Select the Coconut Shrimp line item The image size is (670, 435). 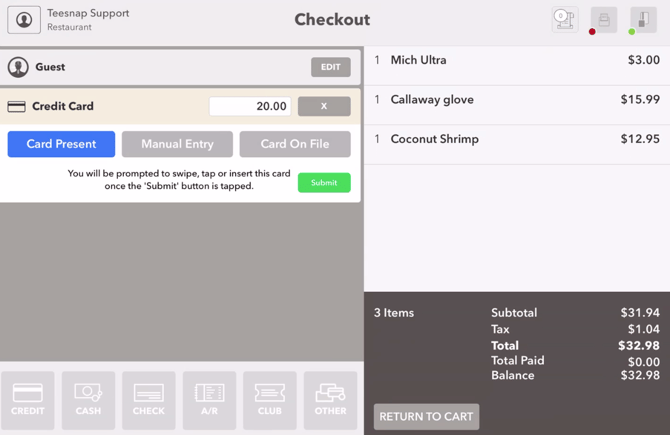coord(517,144)
